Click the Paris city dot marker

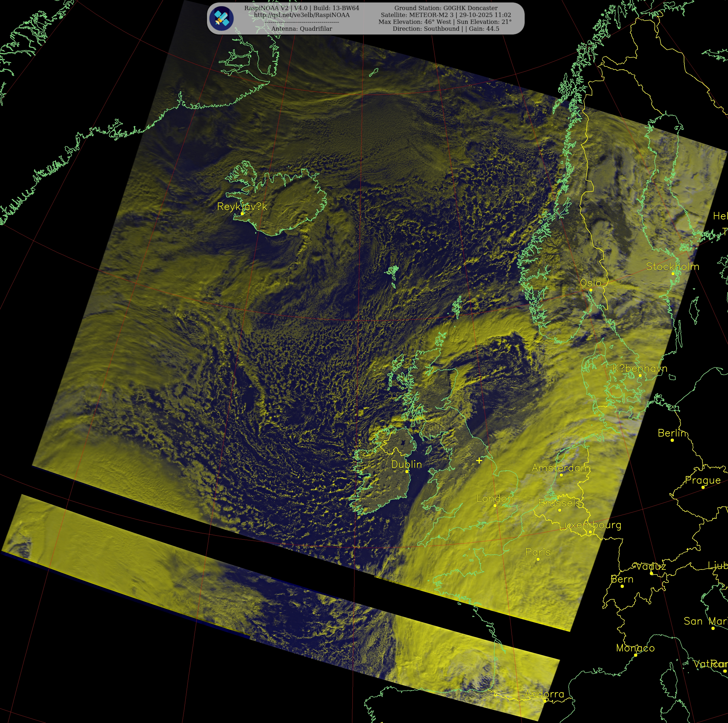pyautogui.click(x=538, y=559)
